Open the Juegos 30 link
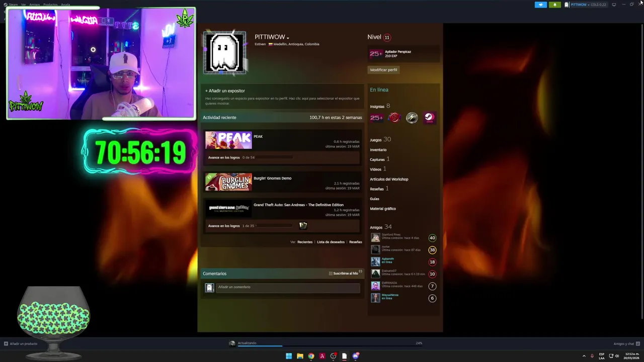The image size is (644, 362). coord(380,140)
